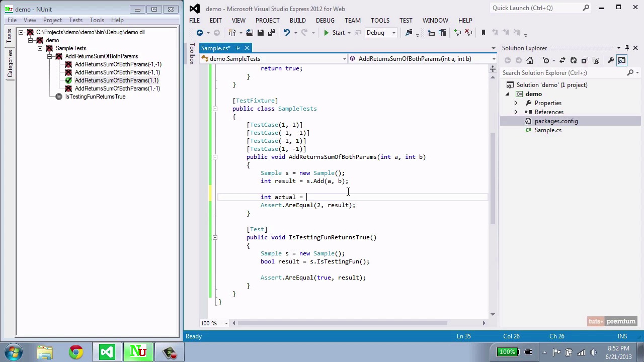Expand the References node in Solution Explorer
This screenshot has width=644, height=362.
[515, 112]
